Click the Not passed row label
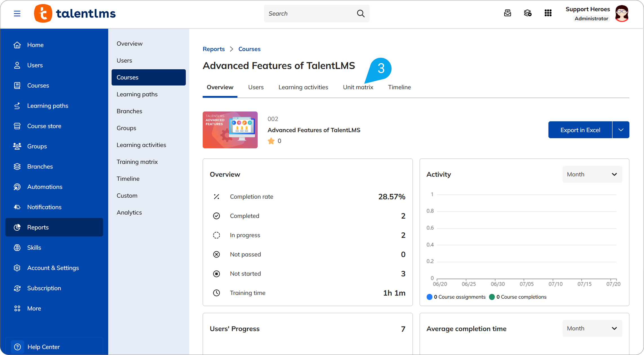 tap(245, 254)
